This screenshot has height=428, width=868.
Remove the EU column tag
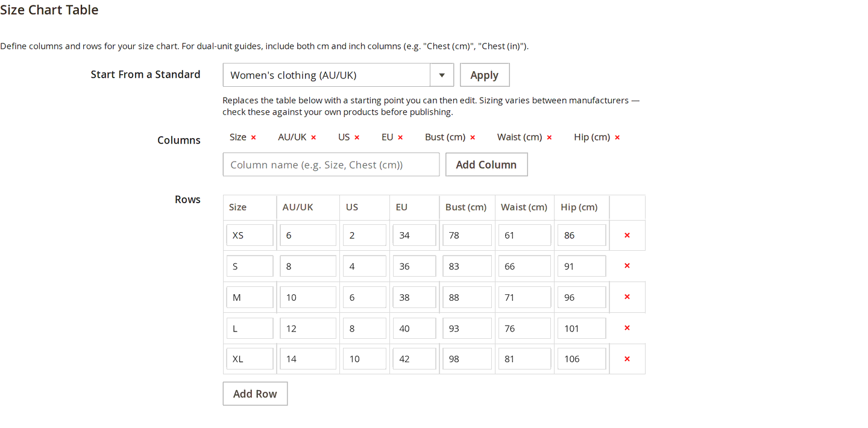tap(400, 137)
